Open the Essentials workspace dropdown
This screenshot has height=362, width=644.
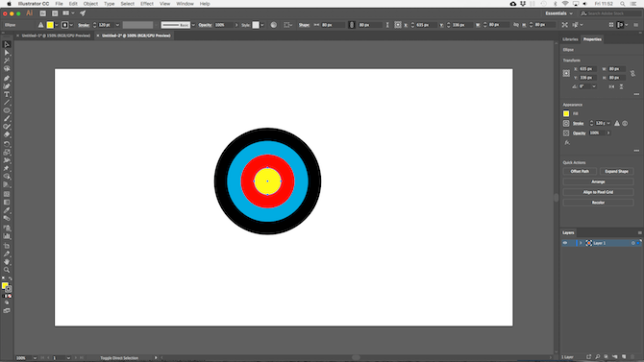click(558, 13)
